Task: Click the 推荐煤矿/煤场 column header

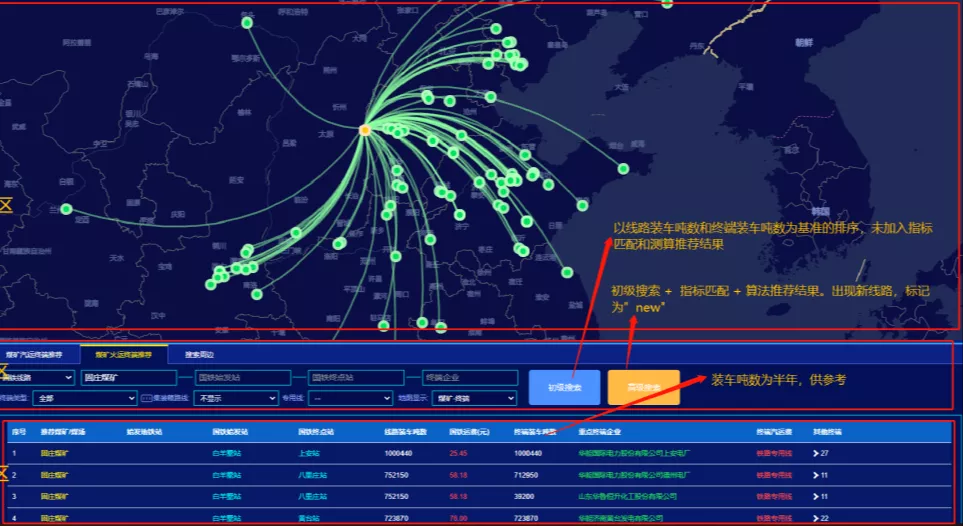Action: (x=63, y=432)
